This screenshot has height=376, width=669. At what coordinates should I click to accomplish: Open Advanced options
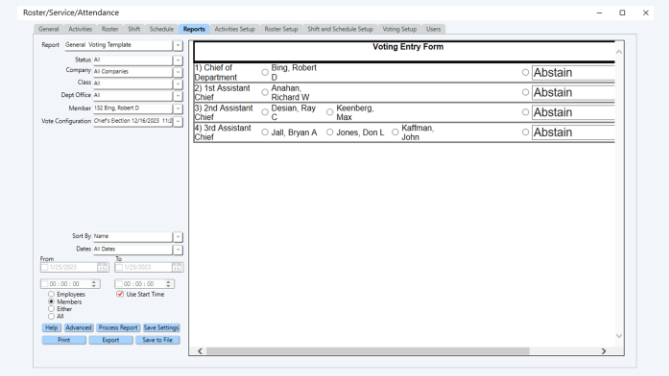click(x=79, y=328)
